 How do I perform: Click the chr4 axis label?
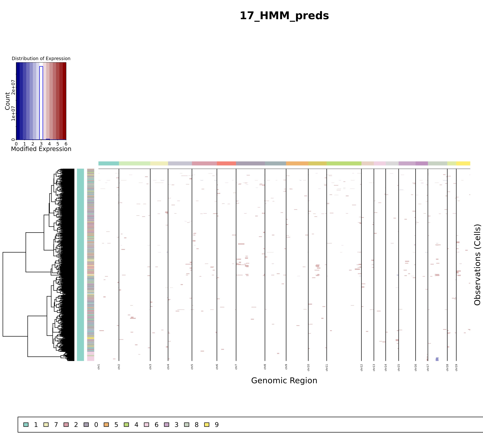pos(168,367)
